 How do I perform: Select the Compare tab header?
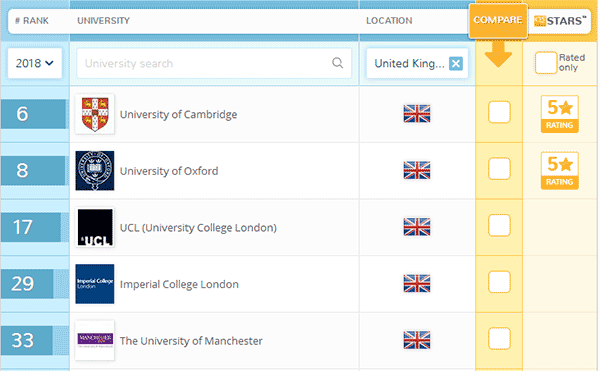498,21
